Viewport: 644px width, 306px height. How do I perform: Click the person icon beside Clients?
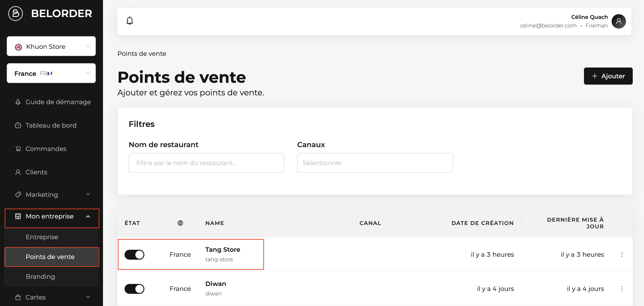pyautogui.click(x=18, y=172)
